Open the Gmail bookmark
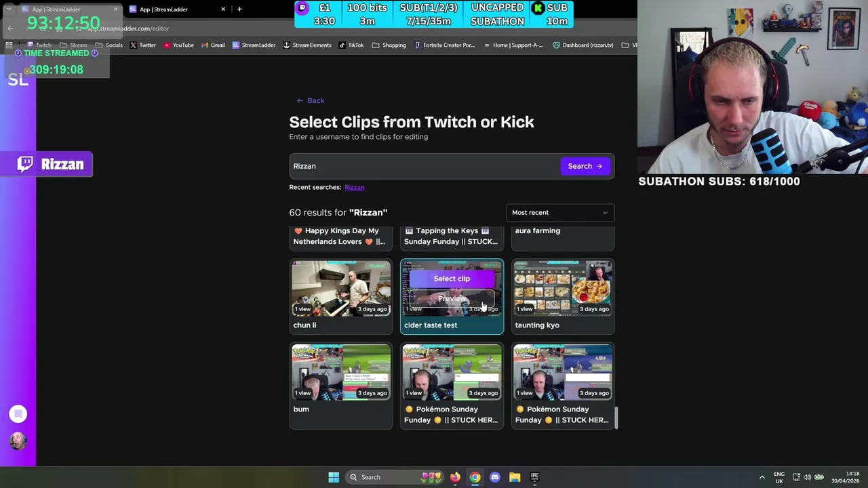 click(x=213, y=45)
